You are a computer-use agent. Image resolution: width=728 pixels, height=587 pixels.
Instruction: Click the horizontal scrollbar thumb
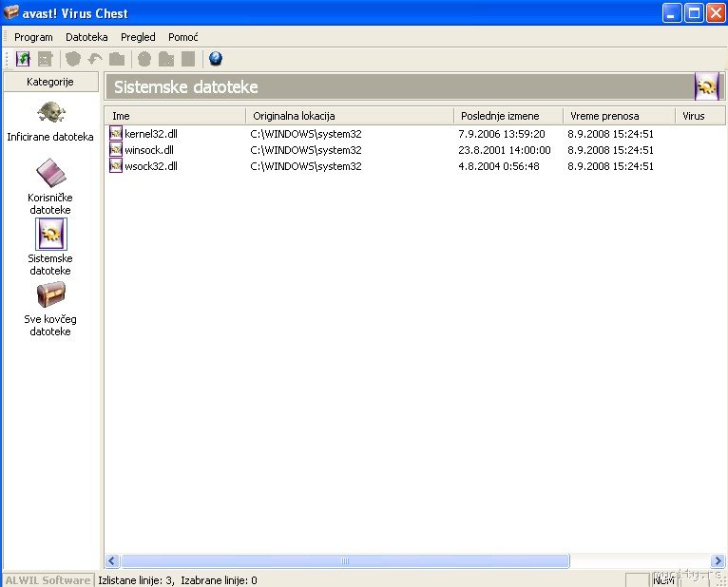click(345, 560)
